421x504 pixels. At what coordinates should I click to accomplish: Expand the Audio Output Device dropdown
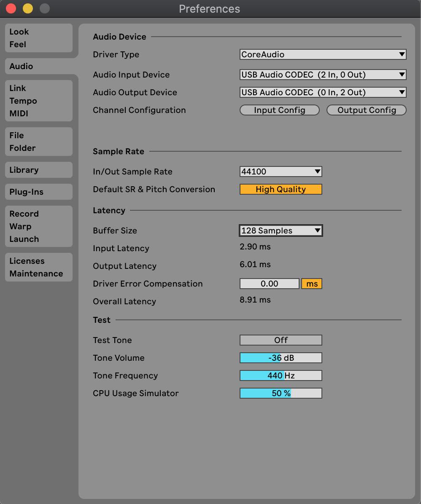coord(323,92)
